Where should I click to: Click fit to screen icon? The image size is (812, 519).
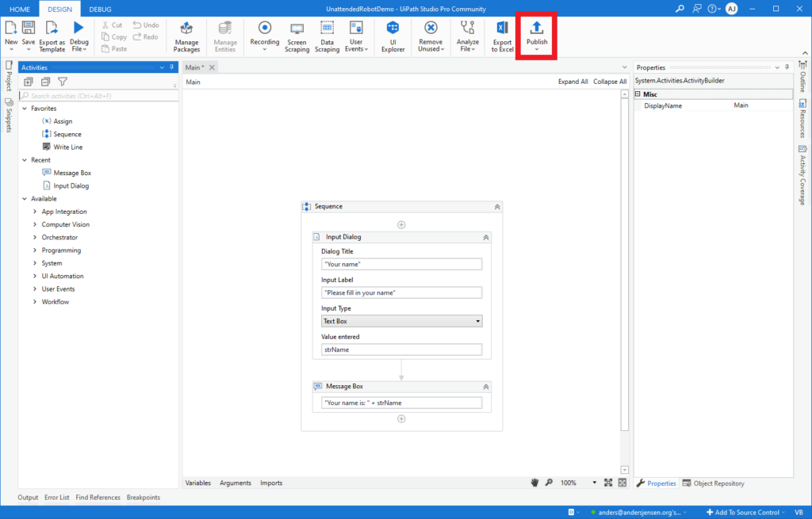[x=608, y=483]
